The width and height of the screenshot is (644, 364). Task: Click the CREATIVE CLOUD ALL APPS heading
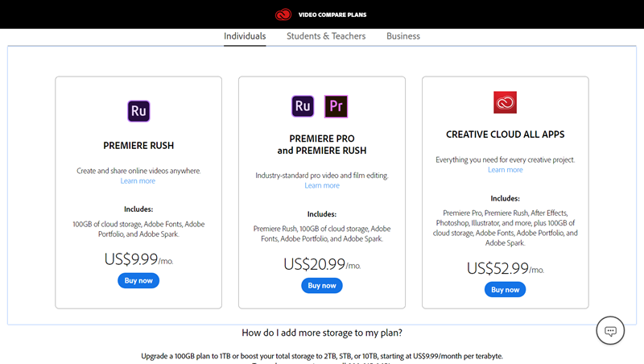505,134
